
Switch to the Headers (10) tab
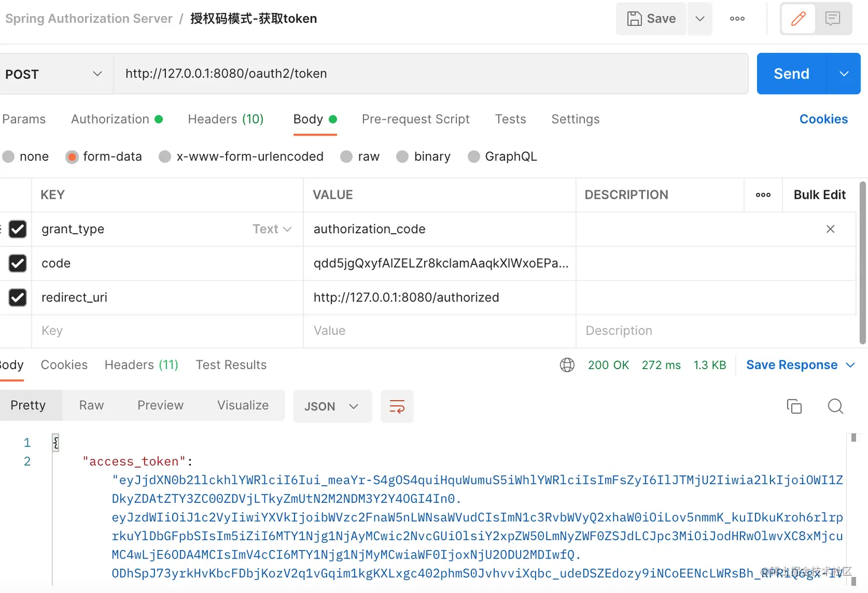225,119
